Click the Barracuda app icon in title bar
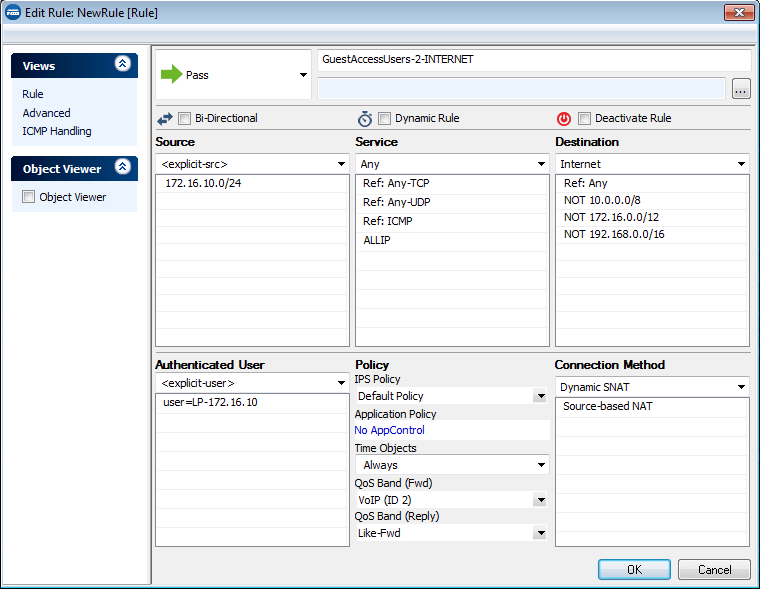This screenshot has height=589, width=760. (x=13, y=13)
